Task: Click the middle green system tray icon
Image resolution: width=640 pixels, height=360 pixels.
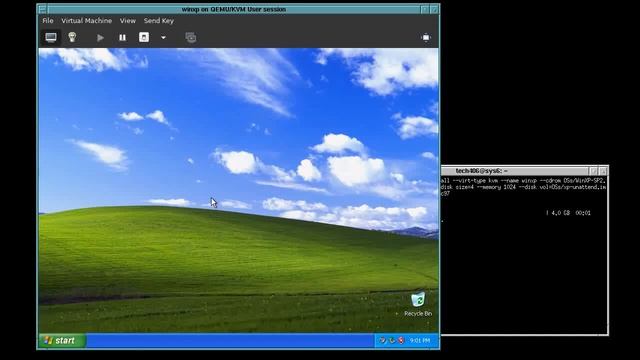Action: [392, 340]
